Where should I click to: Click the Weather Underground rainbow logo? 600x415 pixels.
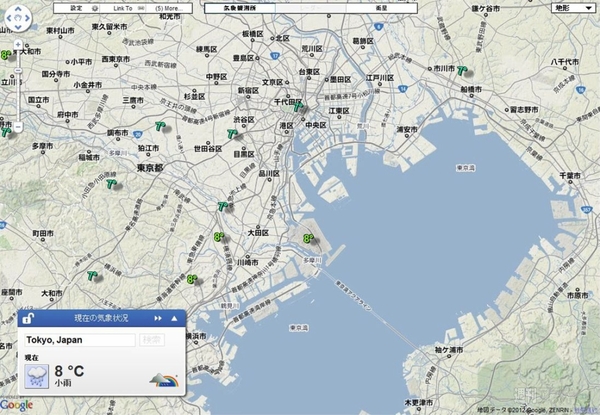tap(164, 380)
